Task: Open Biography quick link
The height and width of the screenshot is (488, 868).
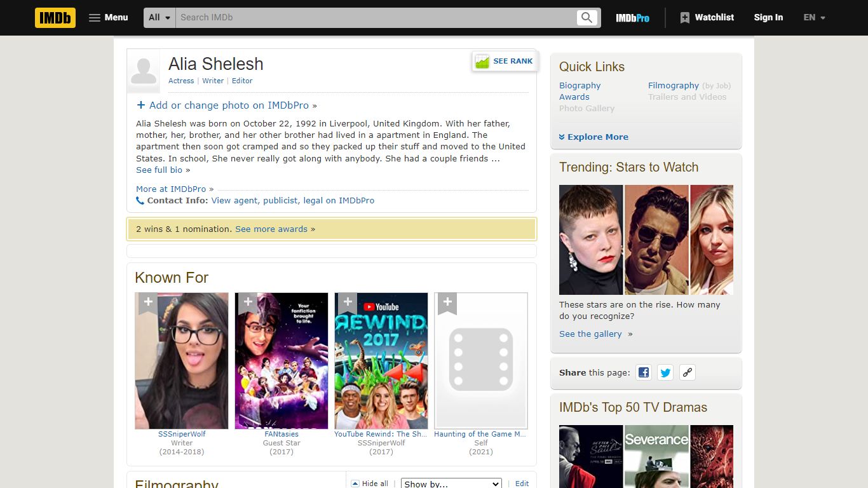Action: [580, 86]
